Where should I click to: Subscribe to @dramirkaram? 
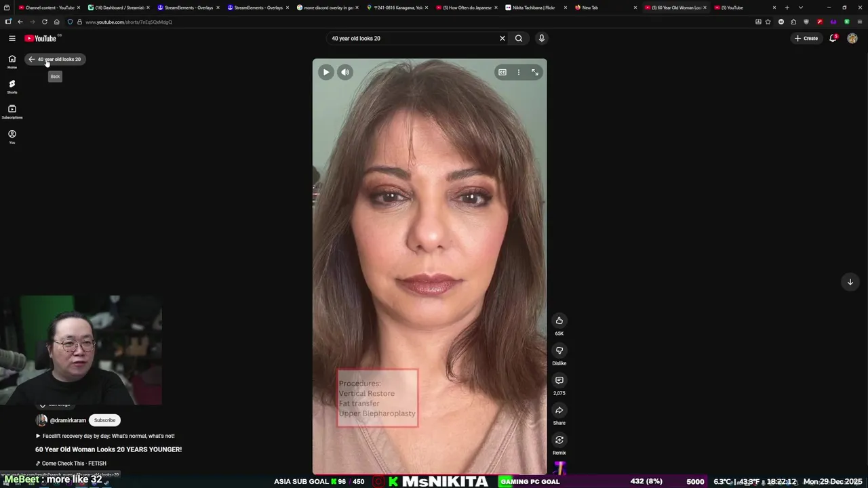coord(104,420)
